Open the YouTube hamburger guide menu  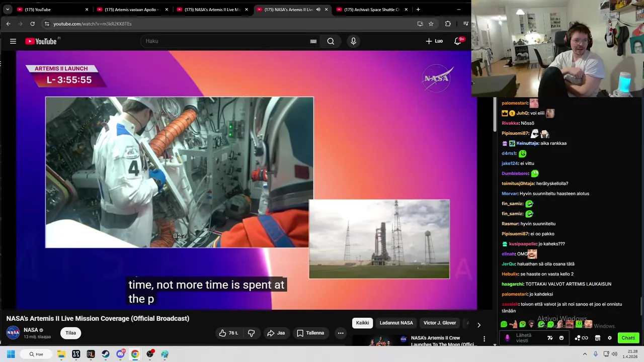[13, 41]
